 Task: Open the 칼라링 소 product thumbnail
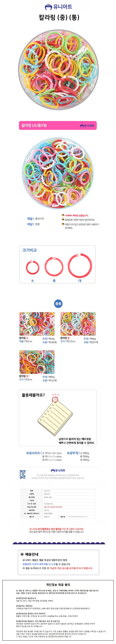(x=37, y=324)
